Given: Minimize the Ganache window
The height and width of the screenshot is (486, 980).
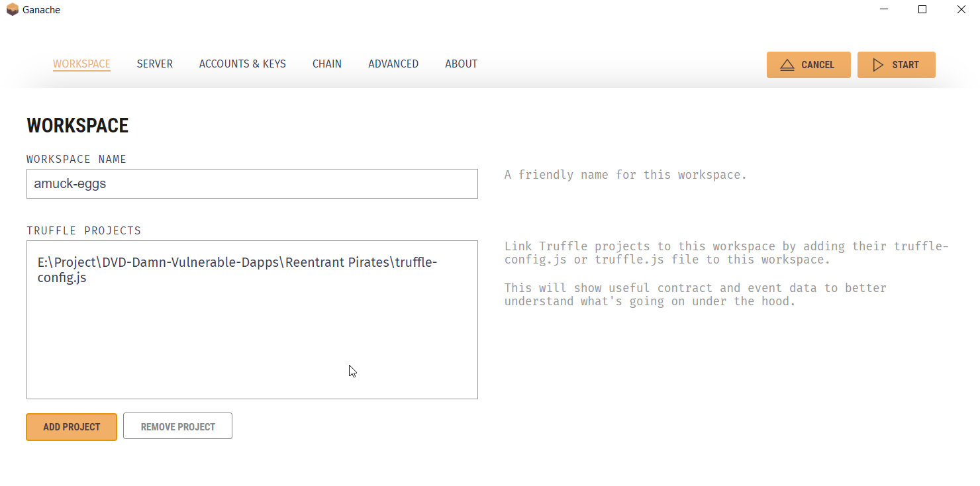Looking at the screenshot, I should (x=883, y=10).
